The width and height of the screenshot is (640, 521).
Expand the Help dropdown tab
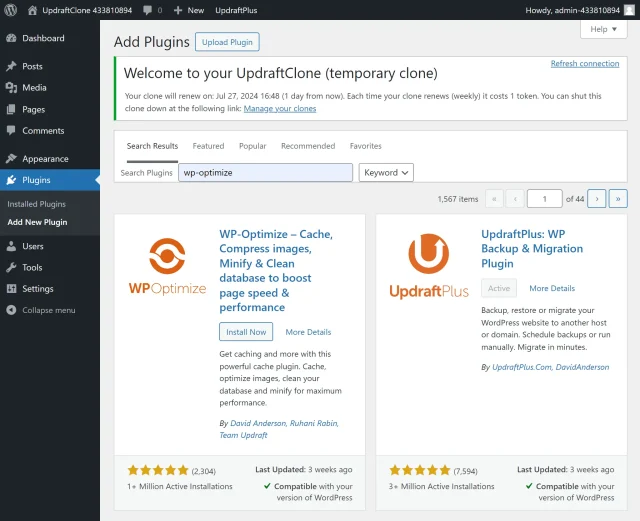click(x=603, y=29)
